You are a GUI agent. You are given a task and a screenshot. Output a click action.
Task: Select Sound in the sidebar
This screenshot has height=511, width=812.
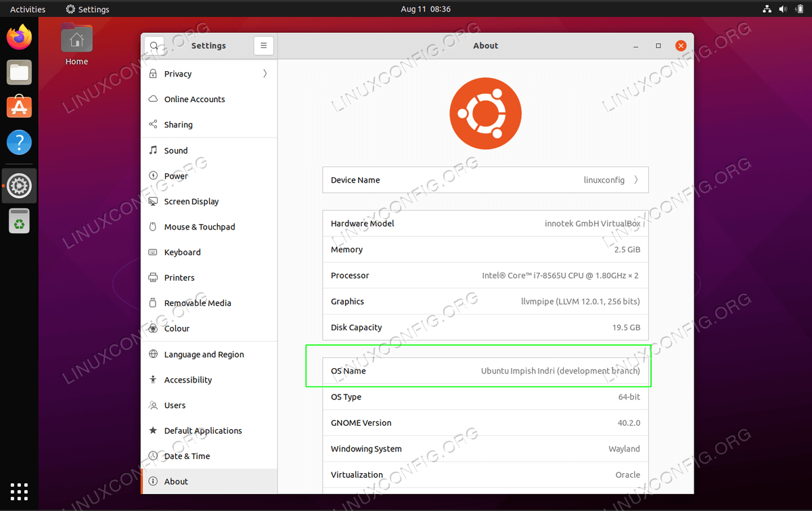(176, 150)
